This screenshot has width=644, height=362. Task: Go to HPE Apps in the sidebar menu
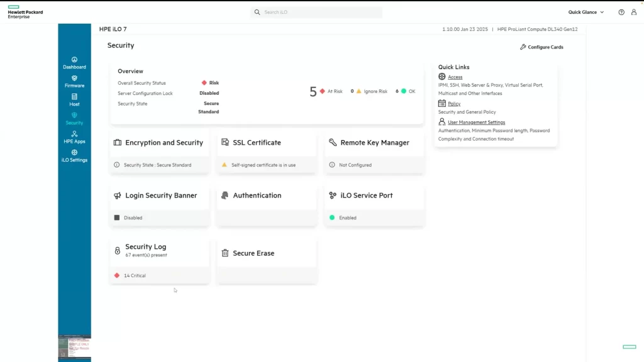point(74,138)
